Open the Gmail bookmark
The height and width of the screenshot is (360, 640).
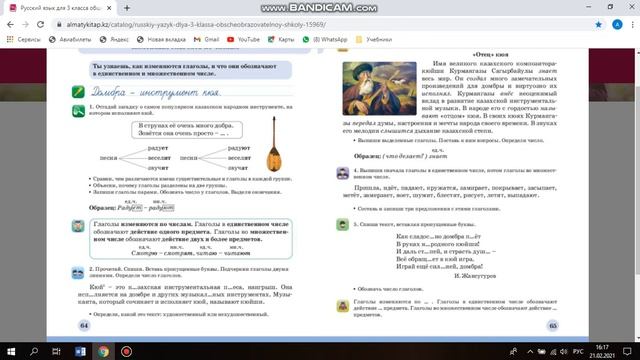207,40
